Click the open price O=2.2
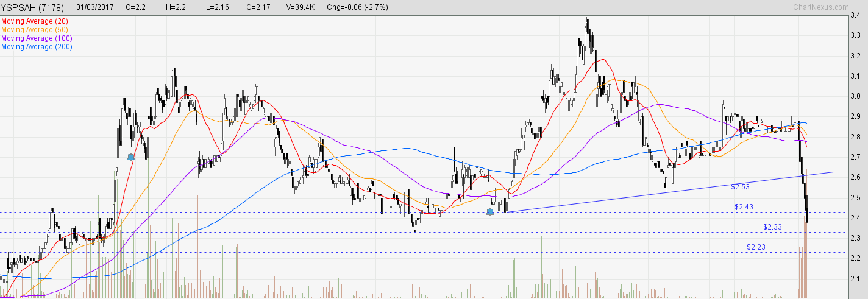The width and height of the screenshot is (868, 299). coord(135,7)
